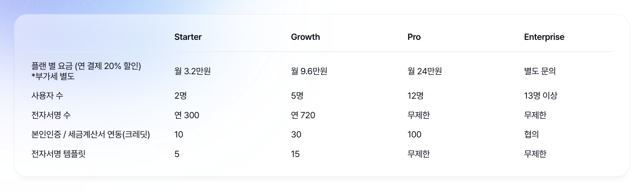Screen dimensions: 644x193
Task: Click the 본인인증 / 세금계산서 연동 row label
Action: 90,134
